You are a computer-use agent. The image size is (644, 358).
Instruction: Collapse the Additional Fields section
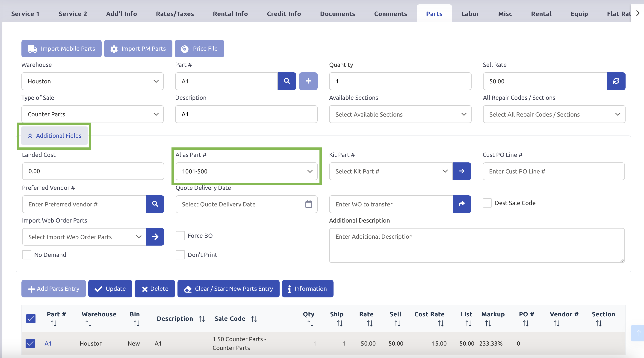(x=54, y=136)
